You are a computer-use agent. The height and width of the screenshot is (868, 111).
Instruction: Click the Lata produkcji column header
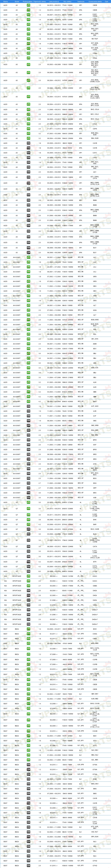pos(54,1)
